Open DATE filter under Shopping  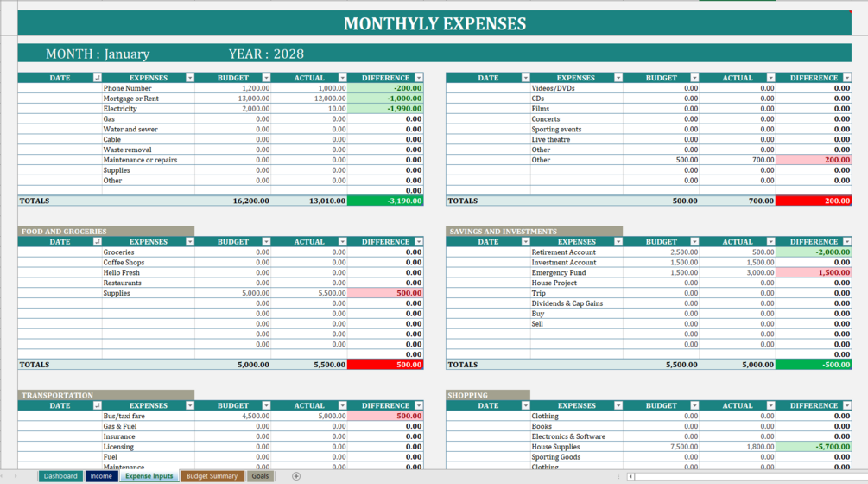(x=526, y=406)
